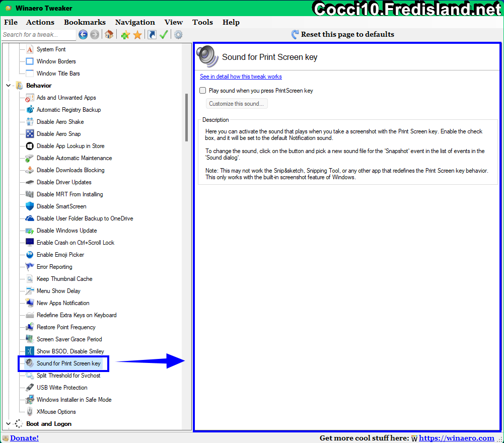Click the System Font icon
Screen dimensions: 504x443
click(x=30, y=49)
